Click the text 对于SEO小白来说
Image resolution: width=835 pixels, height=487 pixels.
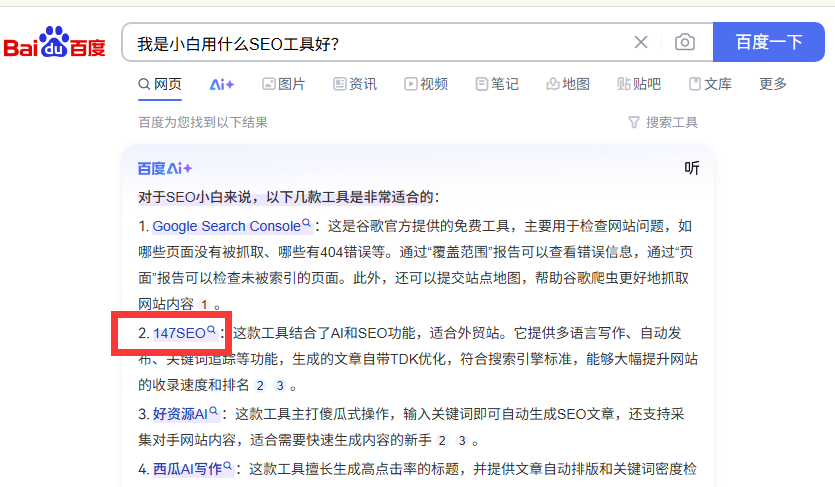pyautogui.click(x=194, y=197)
